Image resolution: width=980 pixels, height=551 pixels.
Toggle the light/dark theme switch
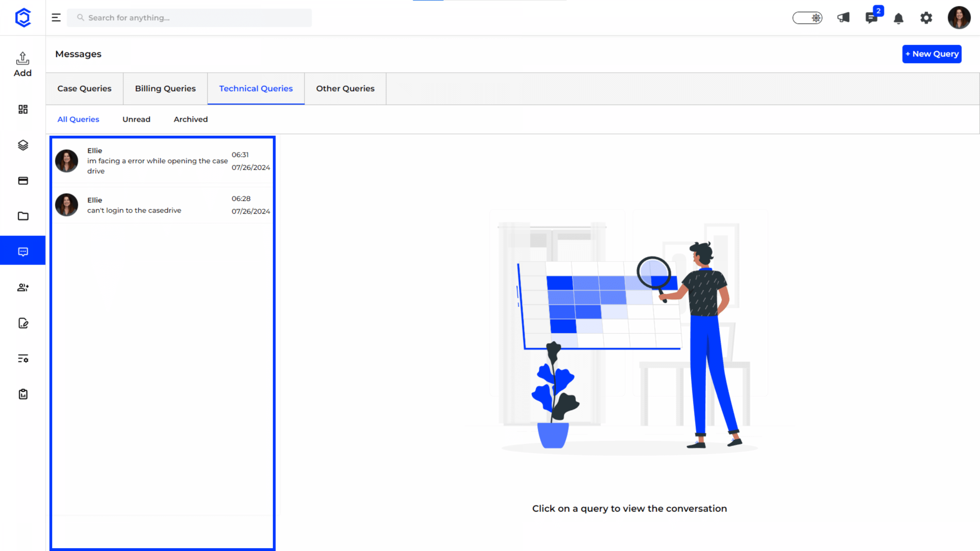[x=807, y=18]
